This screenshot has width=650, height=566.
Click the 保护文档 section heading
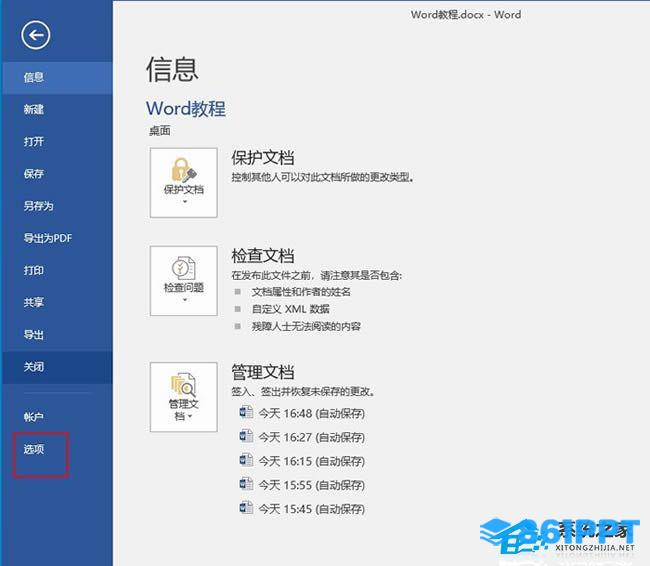[263, 158]
